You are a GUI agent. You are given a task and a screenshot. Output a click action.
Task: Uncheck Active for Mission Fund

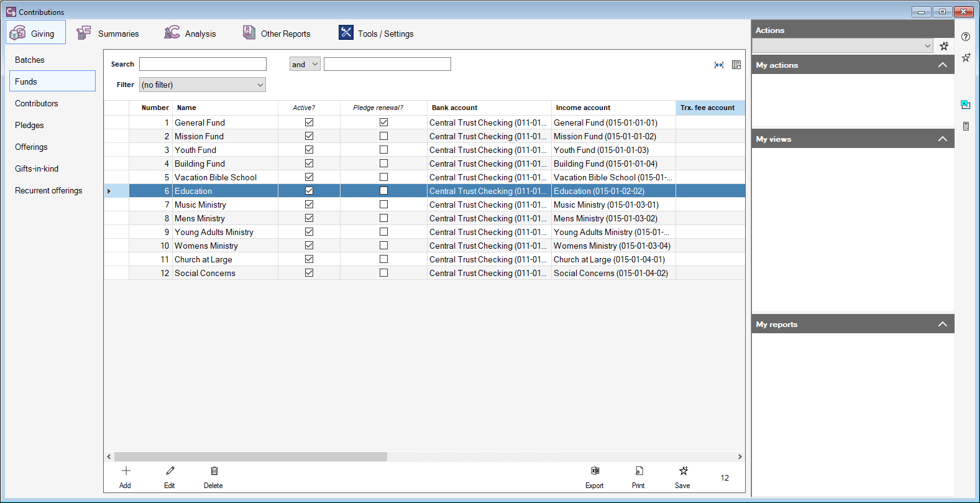tap(309, 136)
